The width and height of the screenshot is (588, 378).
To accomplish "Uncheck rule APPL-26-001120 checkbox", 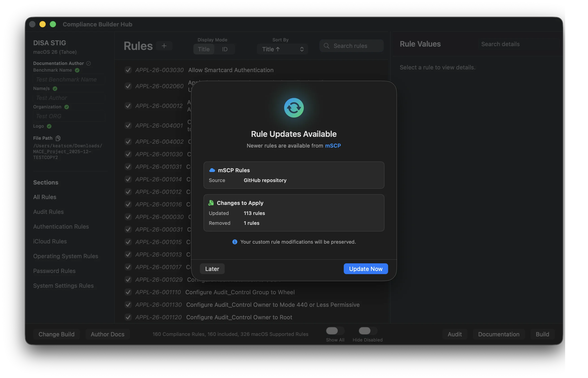I will 128,317.
